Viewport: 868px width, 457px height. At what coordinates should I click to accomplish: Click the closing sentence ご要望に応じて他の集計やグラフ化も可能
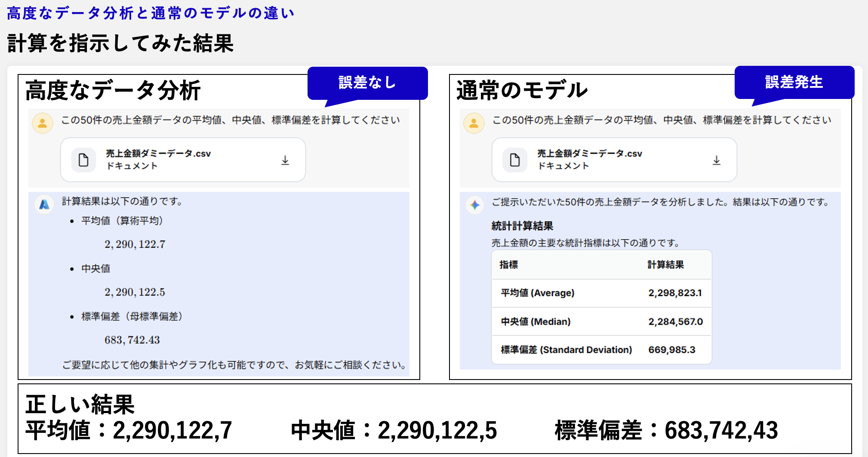234,365
